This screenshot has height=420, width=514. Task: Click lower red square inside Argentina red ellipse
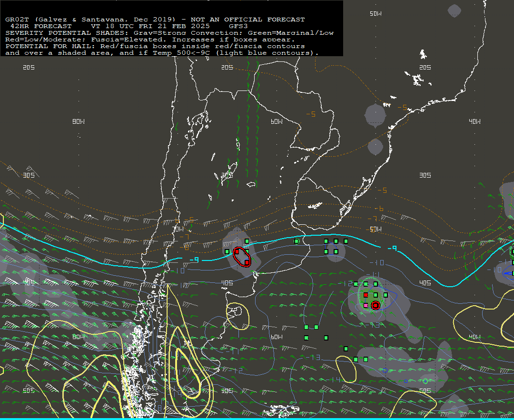(247, 262)
